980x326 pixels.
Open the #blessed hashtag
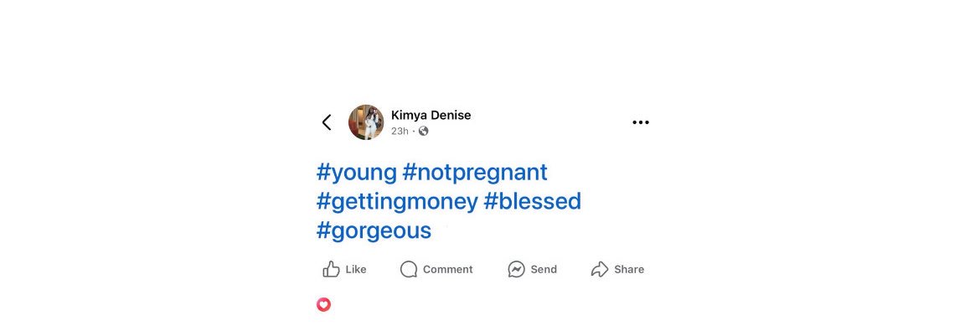coord(533,201)
